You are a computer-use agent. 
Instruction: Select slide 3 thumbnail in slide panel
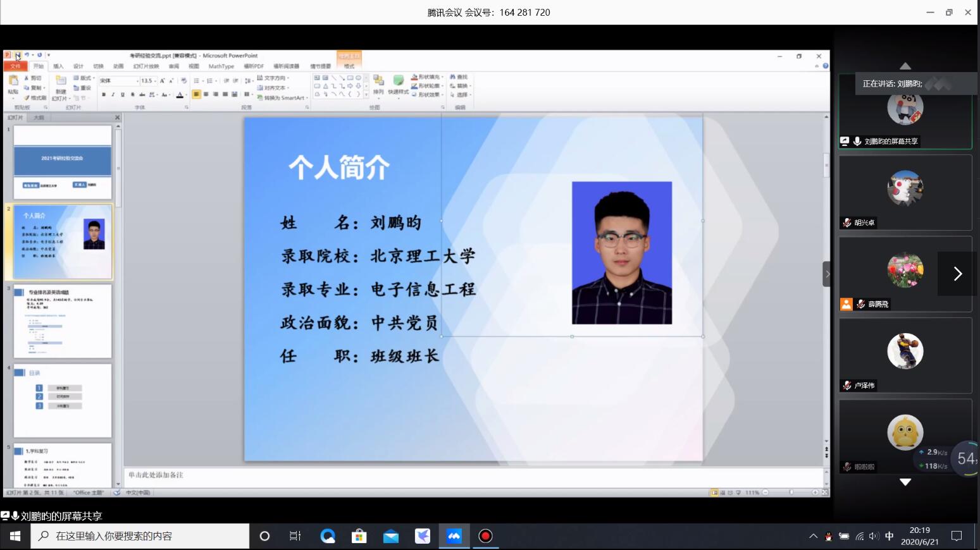point(63,321)
